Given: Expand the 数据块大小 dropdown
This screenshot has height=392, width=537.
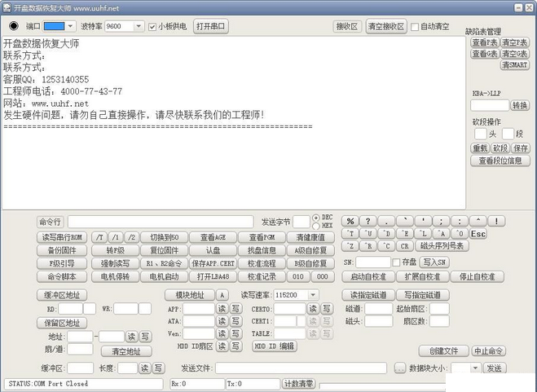Looking at the screenshot, I should coord(476,368).
